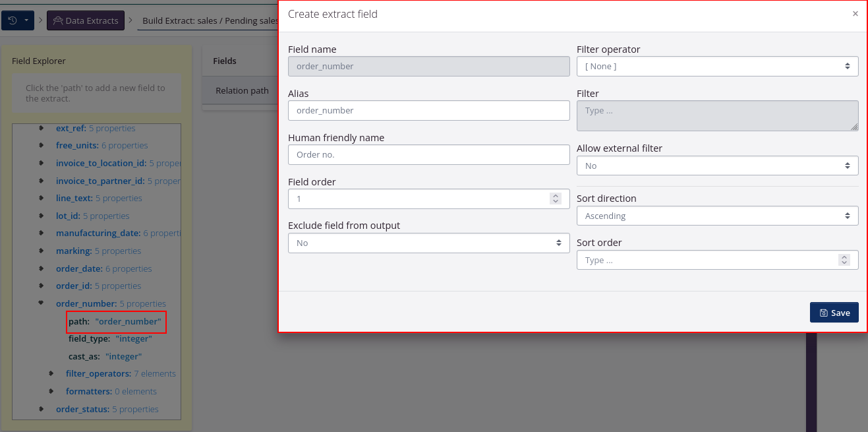This screenshot has height=432, width=868.
Task: Increase Field order with the up stepper arrow
Action: coord(555,195)
